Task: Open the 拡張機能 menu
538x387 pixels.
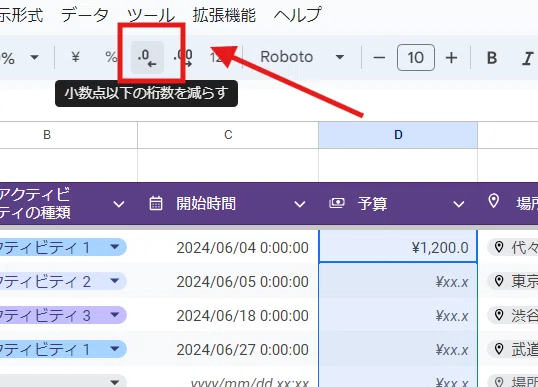Action: click(x=224, y=15)
